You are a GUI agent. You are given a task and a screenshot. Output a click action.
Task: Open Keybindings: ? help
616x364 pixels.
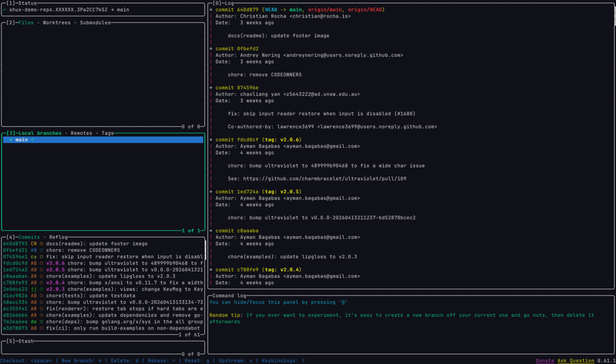pos(283,361)
